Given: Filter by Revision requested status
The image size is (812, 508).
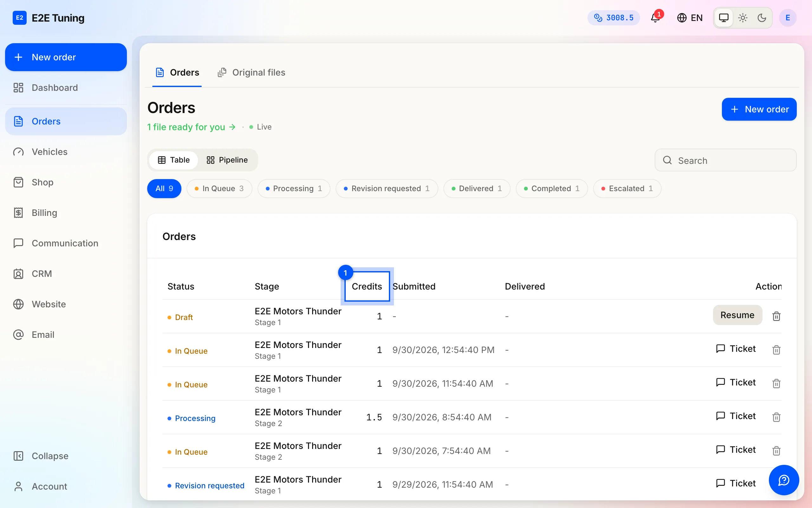Looking at the screenshot, I should pos(387,189).
